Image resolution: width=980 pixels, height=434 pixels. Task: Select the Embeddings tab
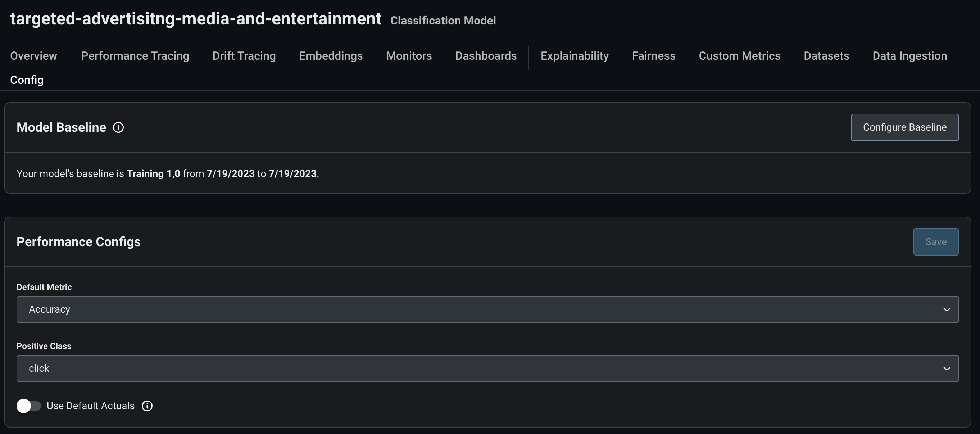pyautogui.click(x=331, y=56)
